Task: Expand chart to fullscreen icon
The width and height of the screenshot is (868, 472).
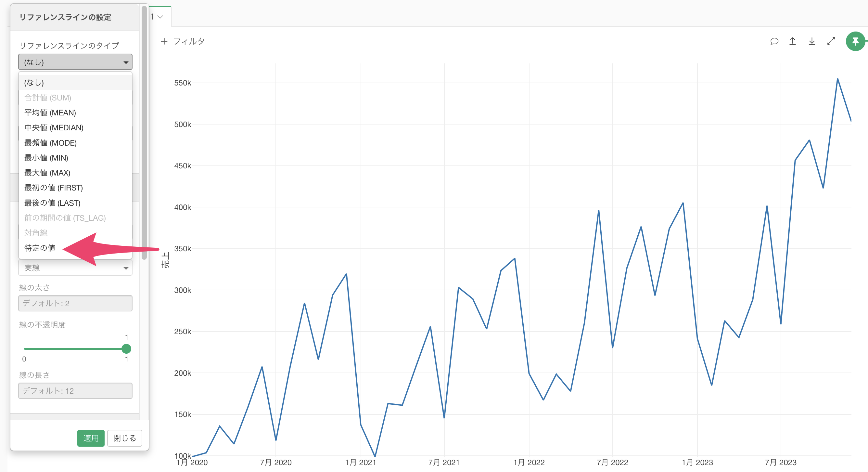Action: [831, 41]
